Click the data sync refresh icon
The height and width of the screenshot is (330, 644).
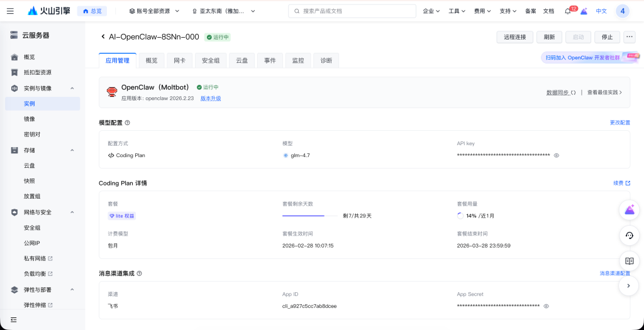click(573, 92)
